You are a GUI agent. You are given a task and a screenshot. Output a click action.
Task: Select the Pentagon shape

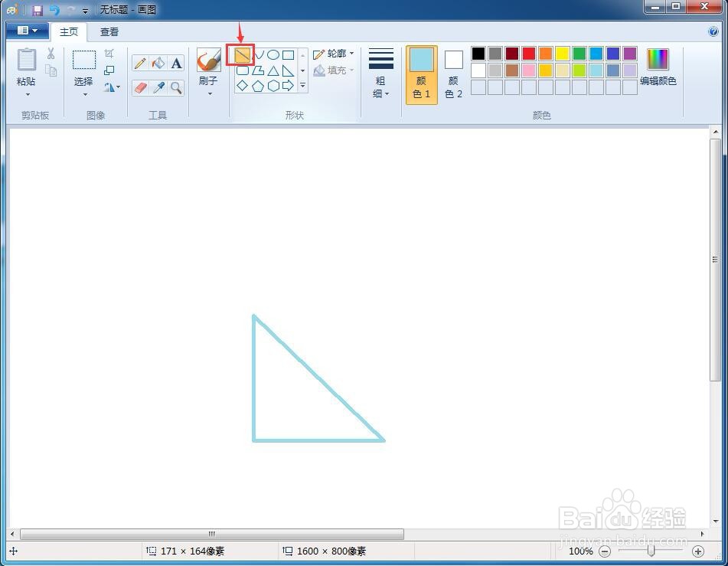pyautogui.click(x=258, y=86)
